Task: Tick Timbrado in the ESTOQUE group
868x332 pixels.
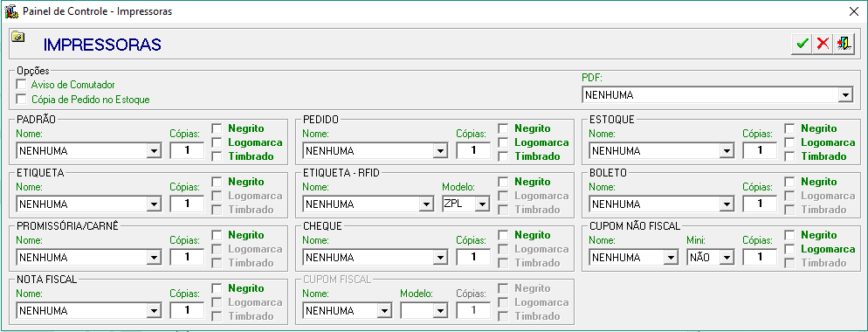Action: point(789,156)
